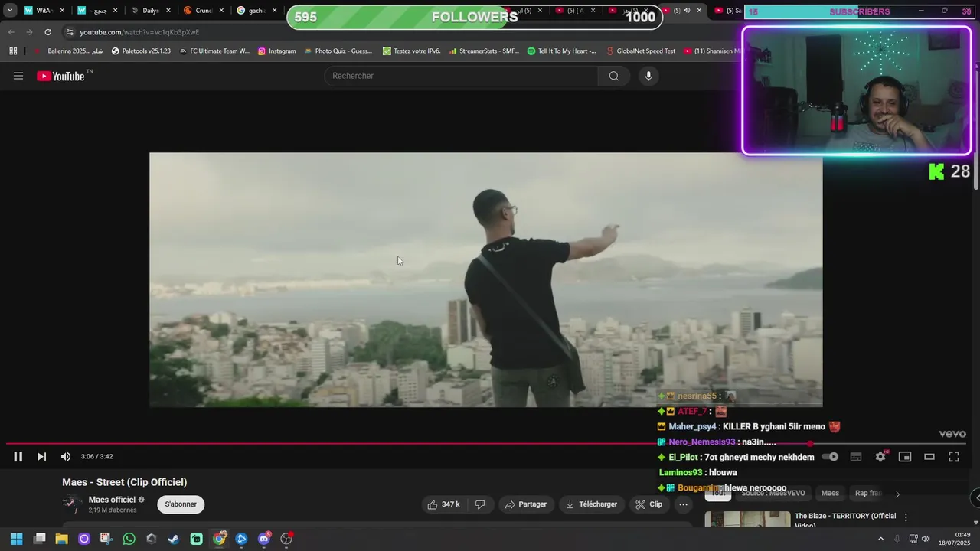Viewport: 980px width, 551px height.
Task: Open Tell It To My Heart bookmark
Action: point(562,51)
